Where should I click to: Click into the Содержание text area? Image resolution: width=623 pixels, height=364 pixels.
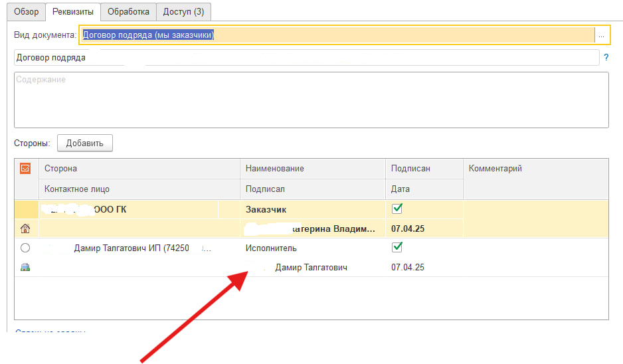coord(311,100)
